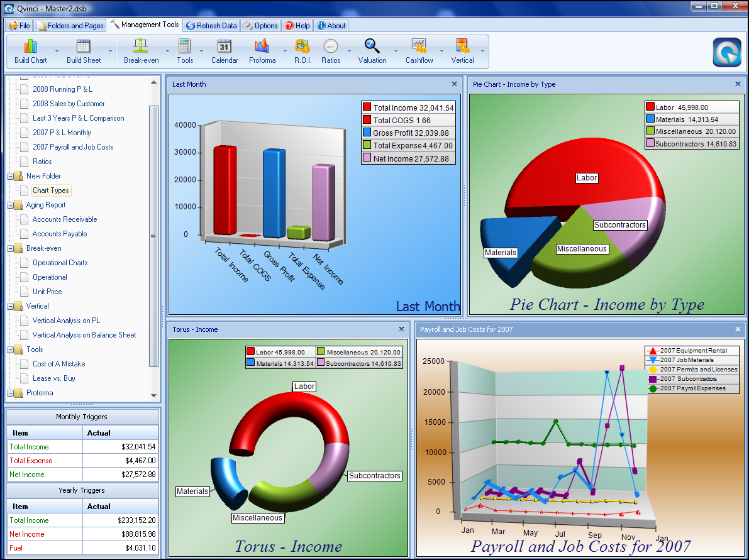
Task: Close the Payroll and Job Costs panel
Action: (738, 329)
